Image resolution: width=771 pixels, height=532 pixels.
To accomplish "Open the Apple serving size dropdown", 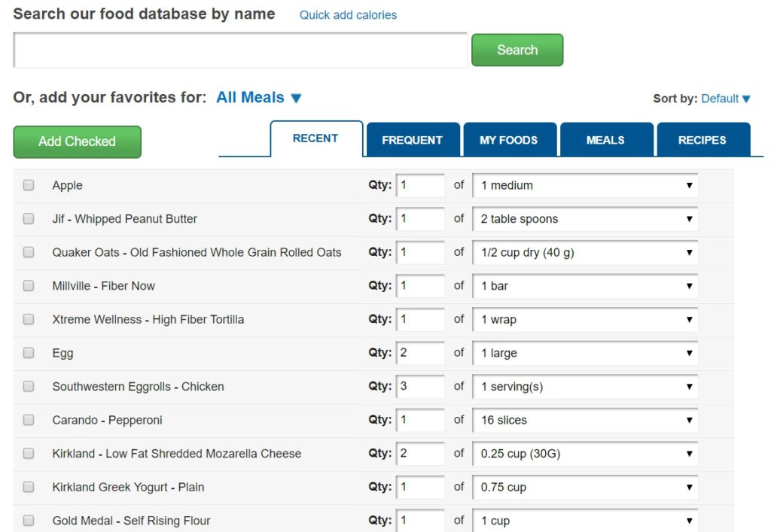I will click(585, 185).
